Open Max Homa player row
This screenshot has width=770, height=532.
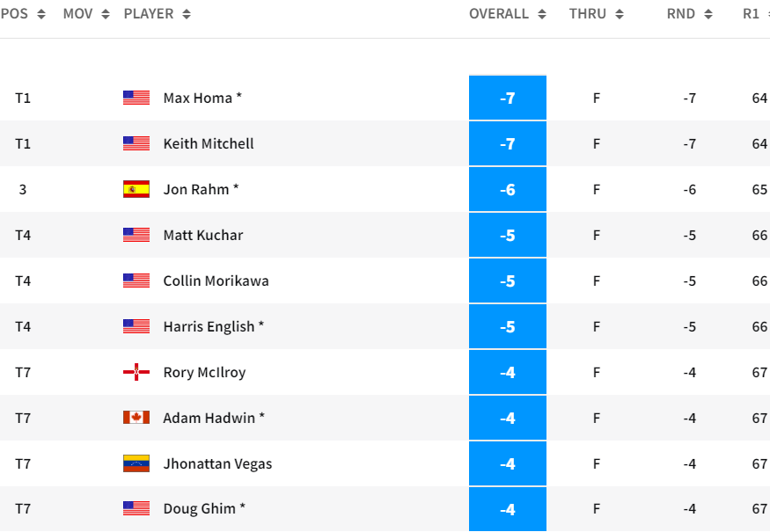coord(385,98)
